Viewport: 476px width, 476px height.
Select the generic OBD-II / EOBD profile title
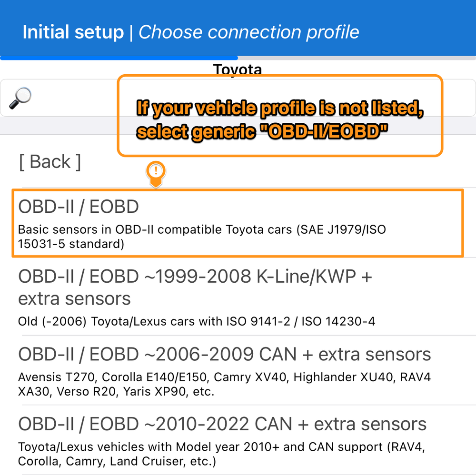click(79, 207)
